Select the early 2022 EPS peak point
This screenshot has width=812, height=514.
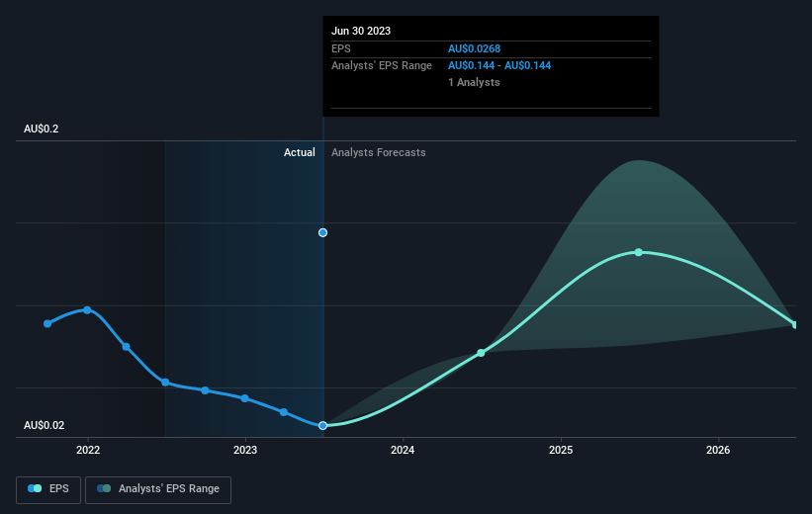(87, 310)
